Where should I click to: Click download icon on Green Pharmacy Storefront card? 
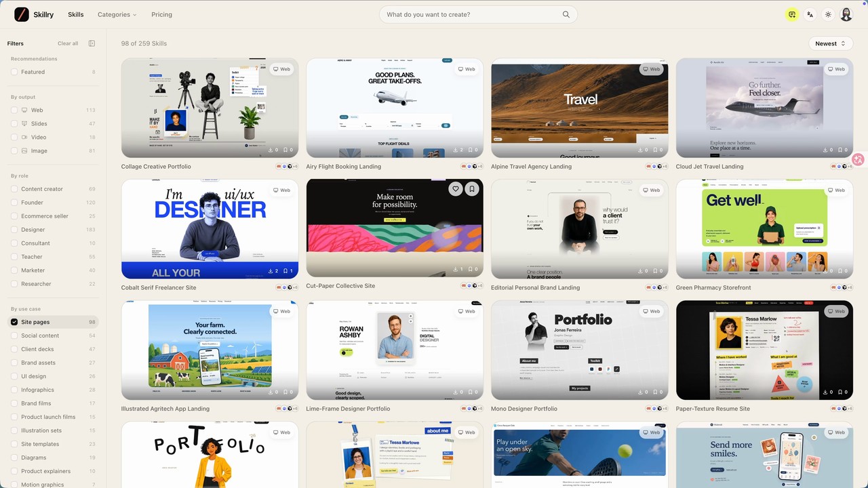tap(826, 271)
